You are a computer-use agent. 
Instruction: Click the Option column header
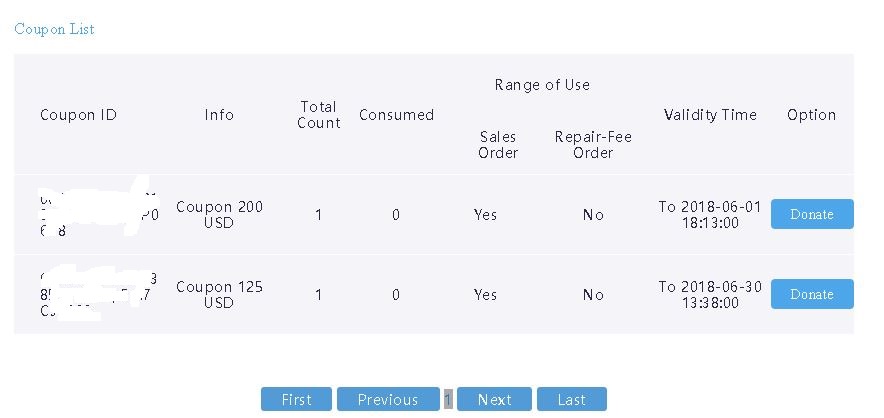(811, 115)
